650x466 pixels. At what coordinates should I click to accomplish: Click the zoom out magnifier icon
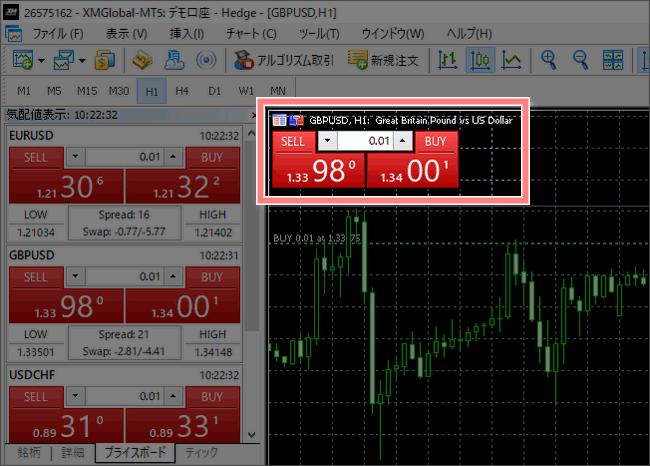pyautogui.click(x=580, y=60)
